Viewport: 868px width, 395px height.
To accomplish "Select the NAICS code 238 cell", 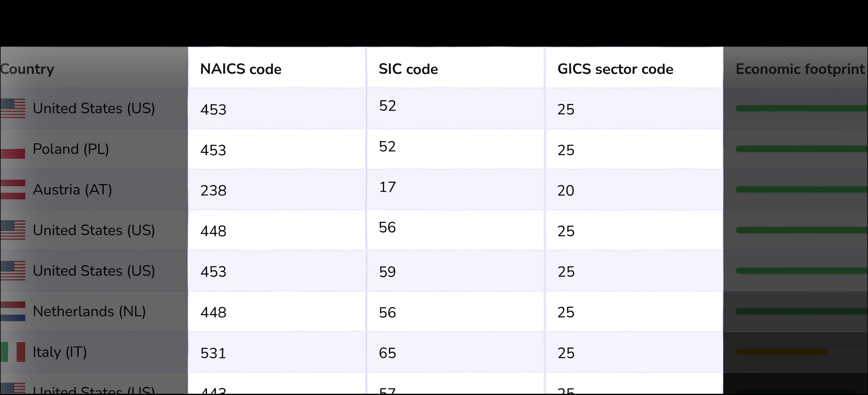I will click(213, 190).
